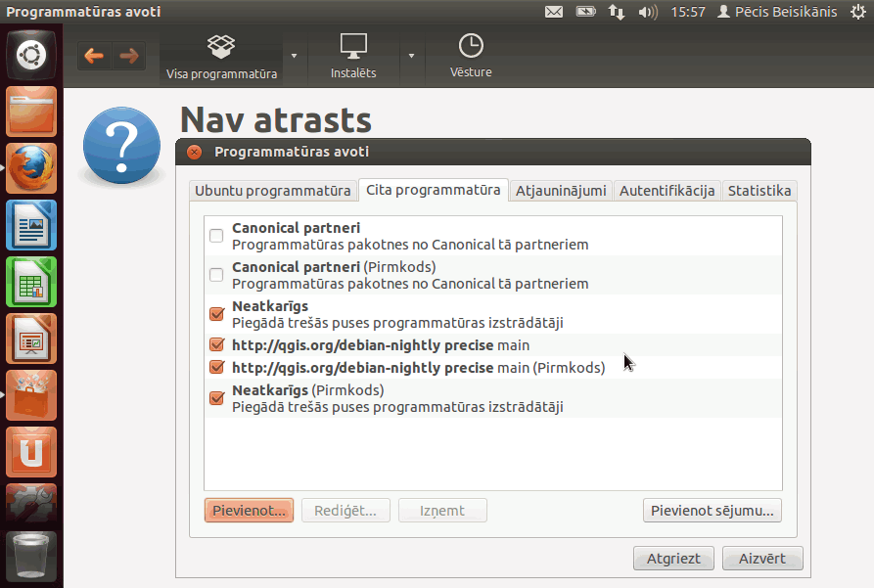The width and height of the screenshot is (874, 588).
Task: Uncheck qgis.org debian-nightly precise main
Action: point(216,345)
